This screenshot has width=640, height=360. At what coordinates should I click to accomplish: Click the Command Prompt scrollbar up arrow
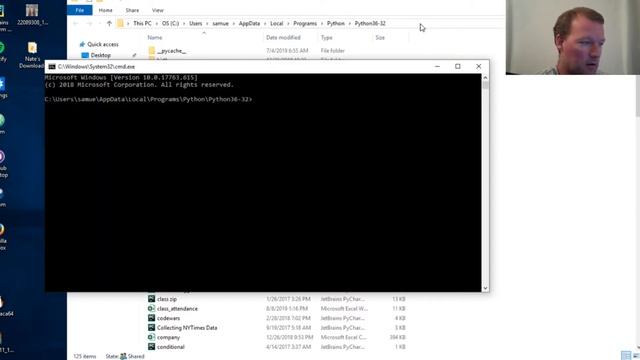point(485,78)
